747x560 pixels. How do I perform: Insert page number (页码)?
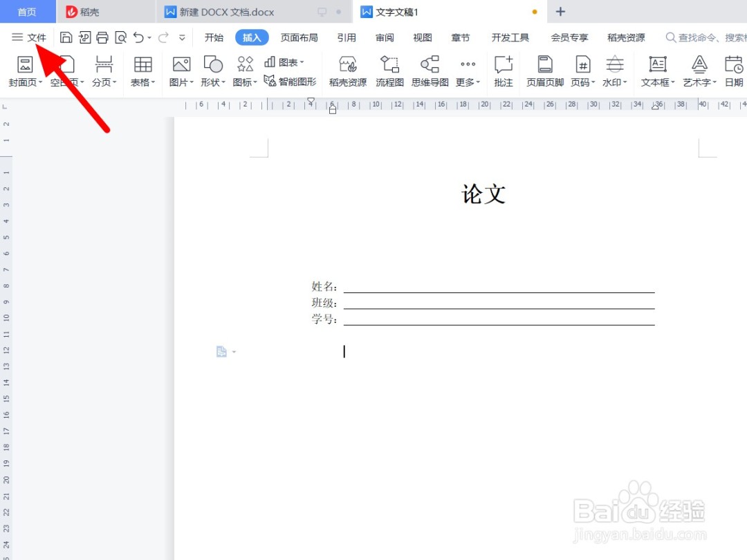(x=582, y=71)
